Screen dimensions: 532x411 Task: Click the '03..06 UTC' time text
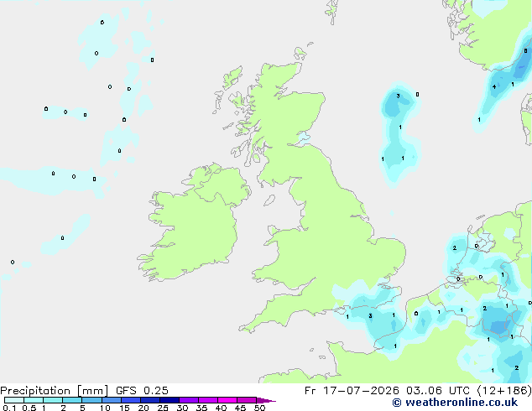tap(438, 391)
